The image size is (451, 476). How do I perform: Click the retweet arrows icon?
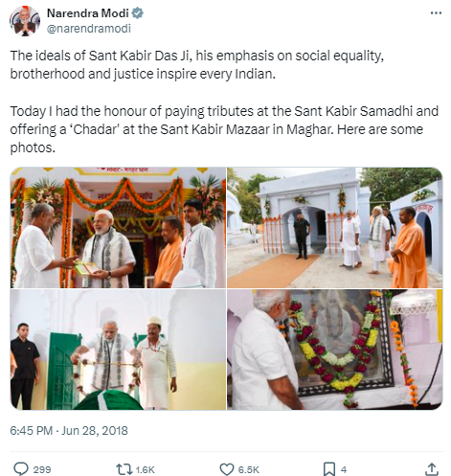pyautogui.click(x=124, y=469)
